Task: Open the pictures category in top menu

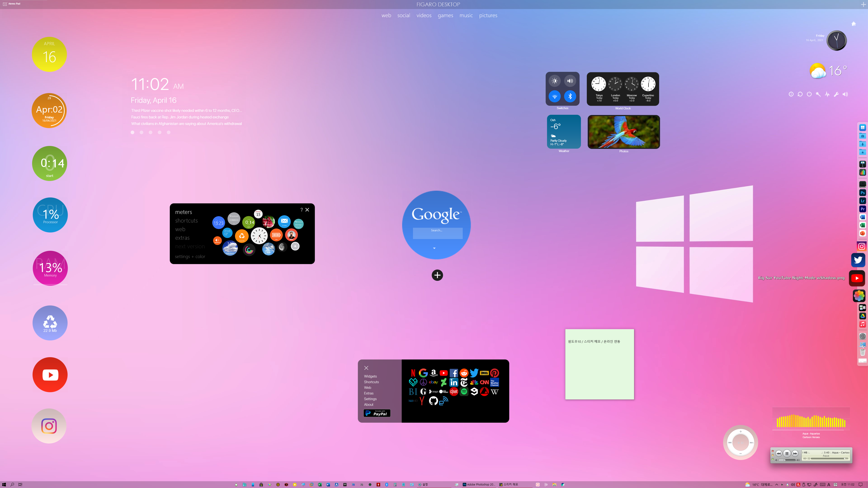Action: pos(488,16)
